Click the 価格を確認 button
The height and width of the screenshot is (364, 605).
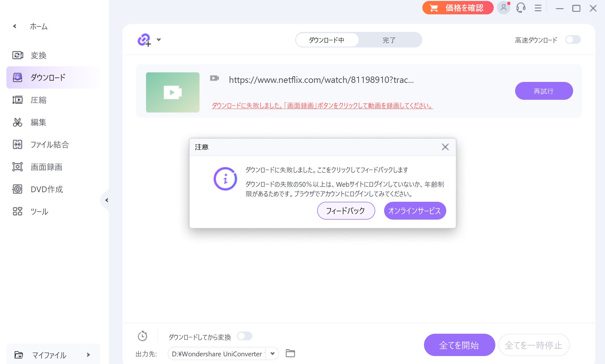click(x=458, y=8)
